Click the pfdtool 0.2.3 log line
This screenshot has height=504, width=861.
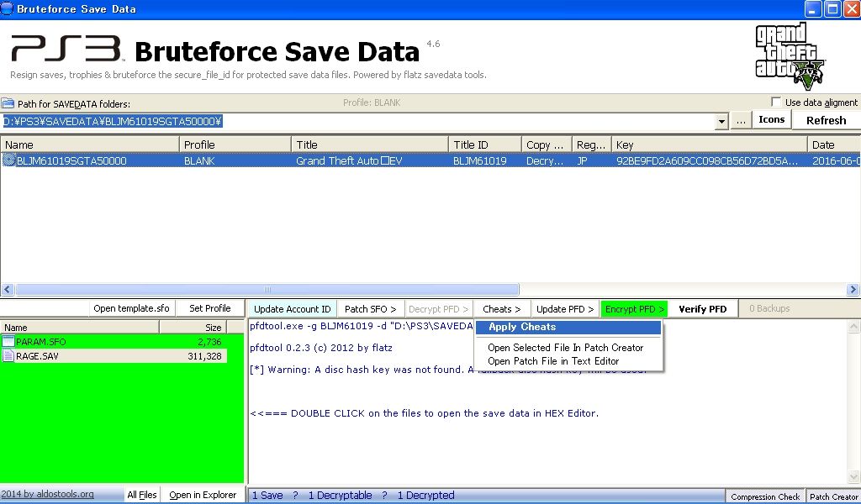(x=320, y=348)
